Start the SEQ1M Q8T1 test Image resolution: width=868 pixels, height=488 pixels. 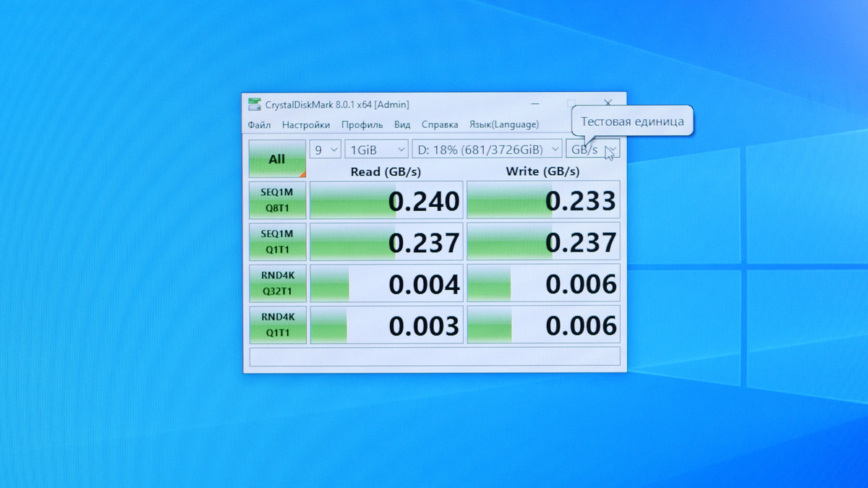(x=277, y=200)
